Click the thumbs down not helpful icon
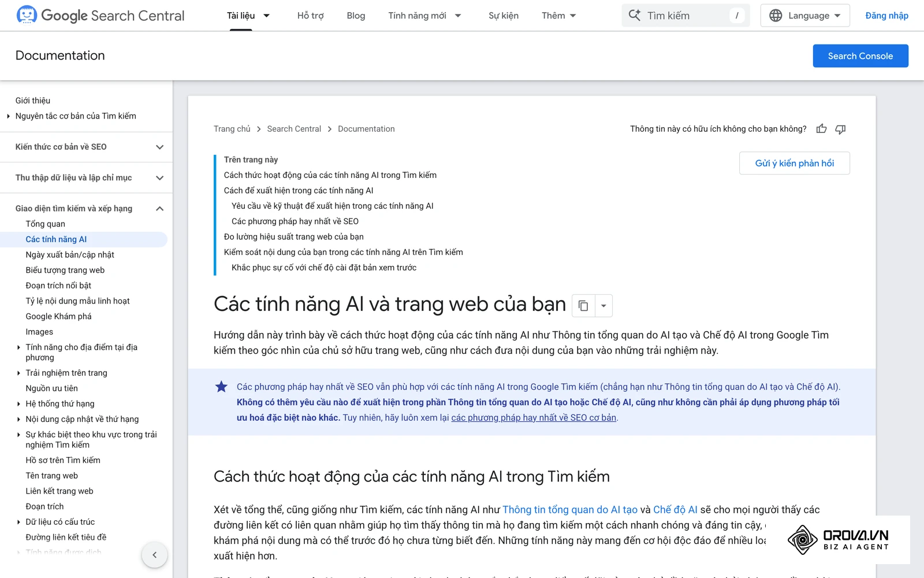The width and height of the screenshot is (924, 578). pyautogui.click(x=840, y=129)
